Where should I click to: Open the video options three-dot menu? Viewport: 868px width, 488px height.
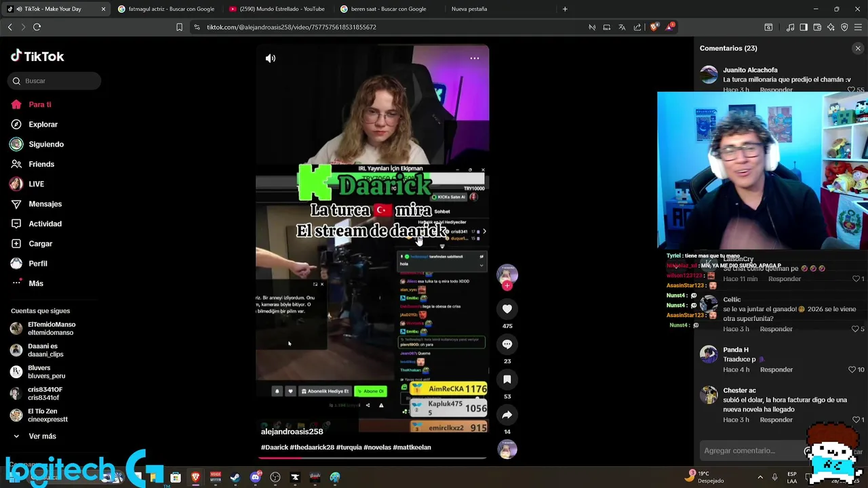pos(475,58)
